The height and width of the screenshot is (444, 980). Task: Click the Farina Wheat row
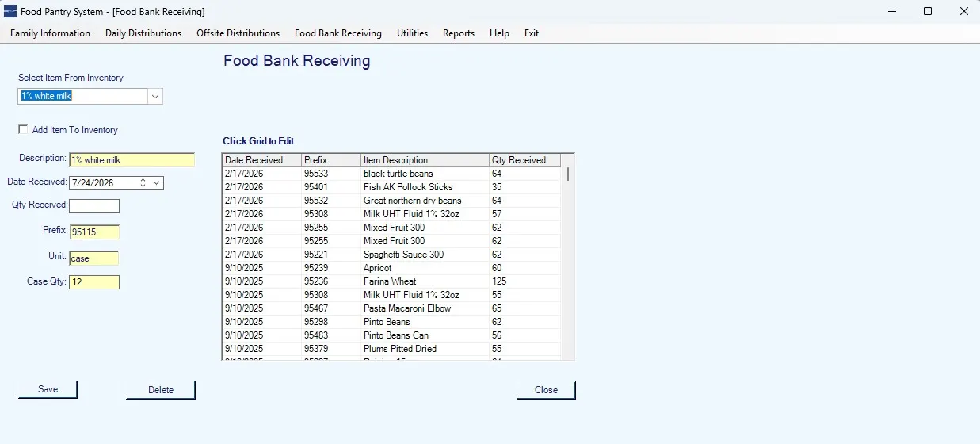pos(391,281)
